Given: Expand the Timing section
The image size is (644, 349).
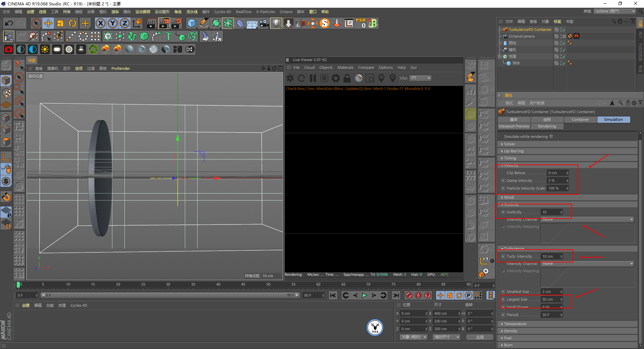Looking at the screenshot, I should click(568, 158).
